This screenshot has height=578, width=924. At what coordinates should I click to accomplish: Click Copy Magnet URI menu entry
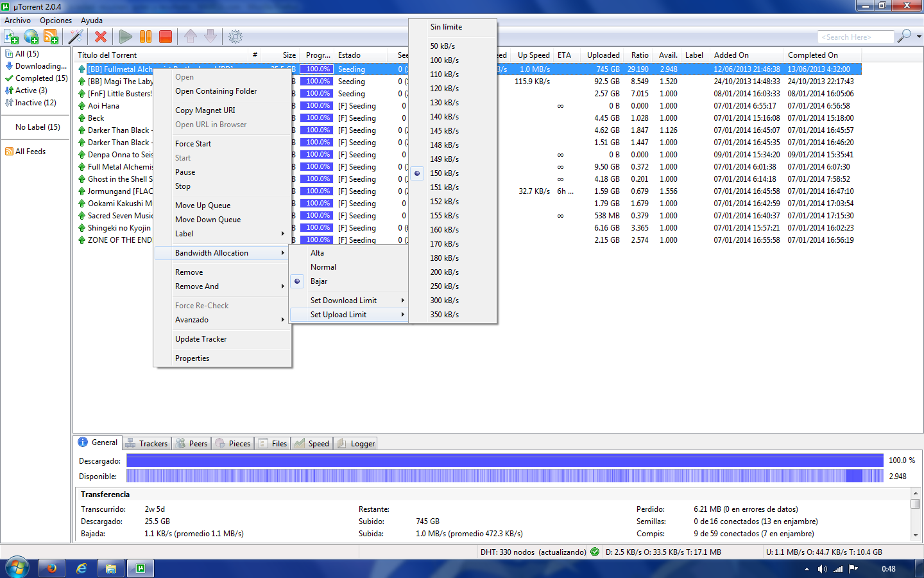pyautogui.click(x=222, y=110)
